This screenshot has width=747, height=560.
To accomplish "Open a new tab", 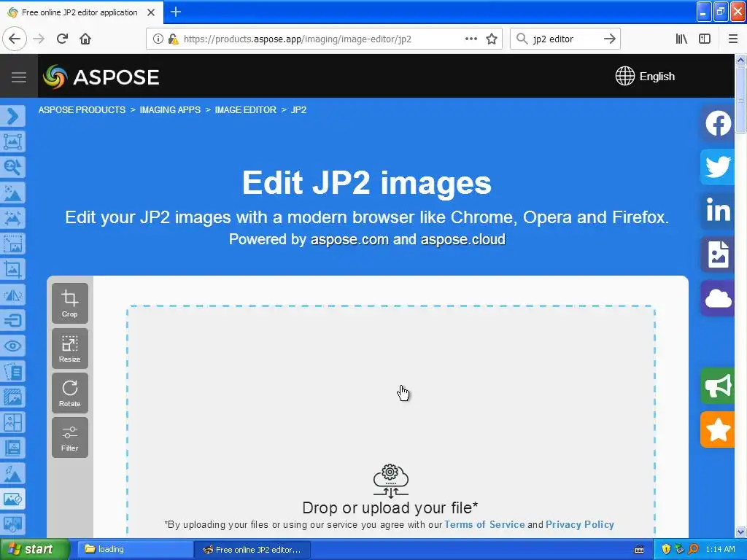I will point(175,12).
